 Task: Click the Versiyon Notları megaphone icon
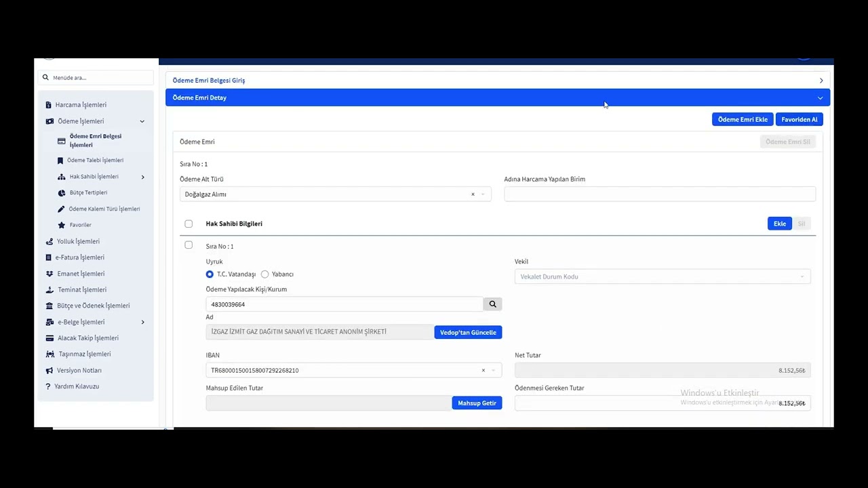point(50,371)
